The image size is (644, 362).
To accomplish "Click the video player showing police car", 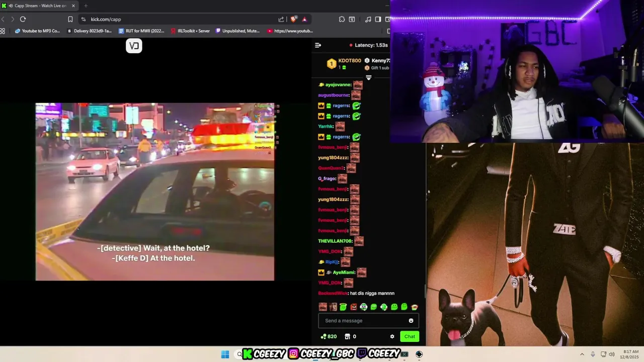I will pyautogui.click(x=155, y=192).
